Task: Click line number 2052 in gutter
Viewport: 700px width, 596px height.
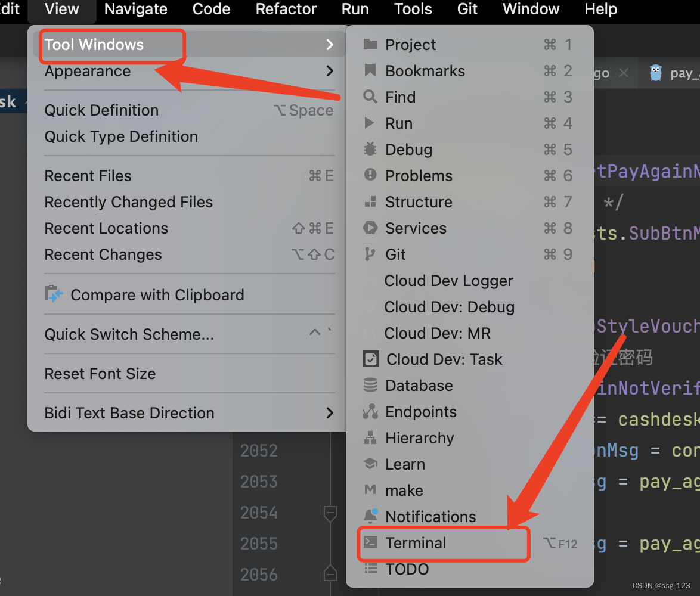Action: pyautogui.click(x=259, y=451)
